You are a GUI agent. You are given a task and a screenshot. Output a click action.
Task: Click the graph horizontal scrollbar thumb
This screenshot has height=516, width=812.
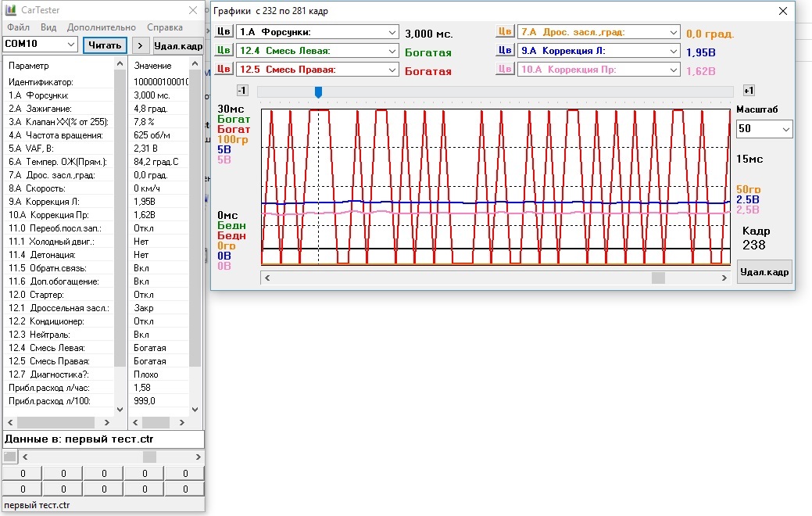click(658, 278)
